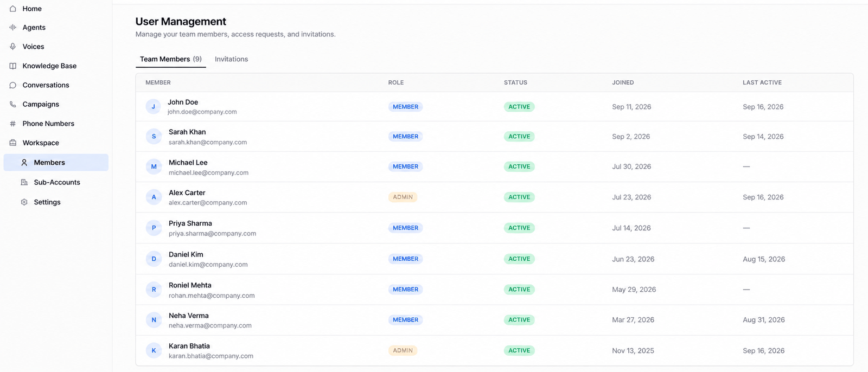The width and height of the screenshot is (868, 372).
Task: Click joined date Sep 11, 2026
Action: (631, 107)
